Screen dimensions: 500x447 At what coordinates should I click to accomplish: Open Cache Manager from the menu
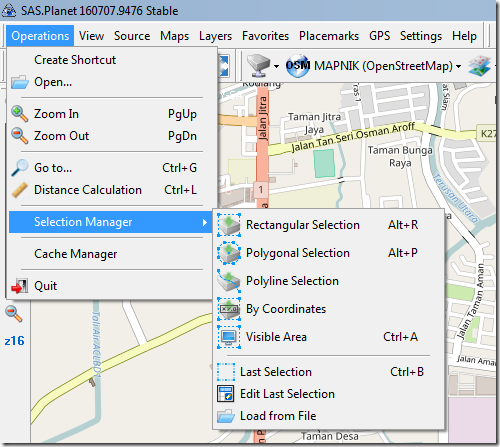click(x=111, y=254)
